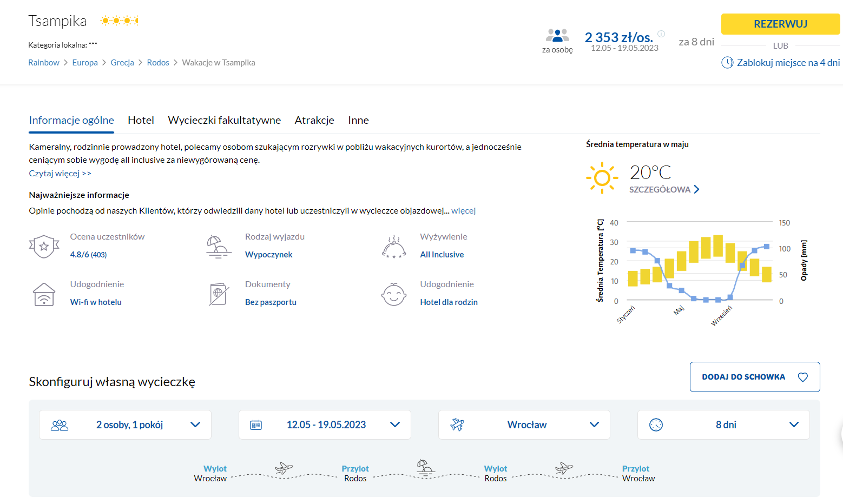Click the Wi-Fi house amenity icon
843x504 pixels.
[44, 295]
